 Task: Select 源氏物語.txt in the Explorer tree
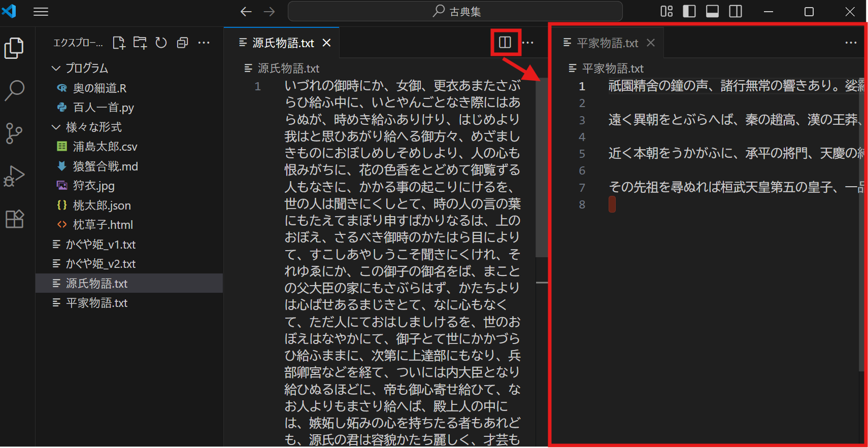[129, 284]
